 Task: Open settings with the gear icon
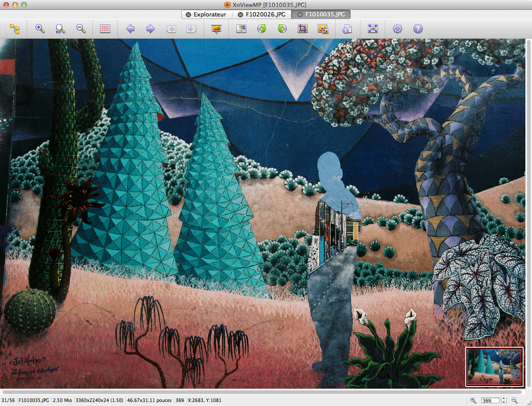point(397,29)
